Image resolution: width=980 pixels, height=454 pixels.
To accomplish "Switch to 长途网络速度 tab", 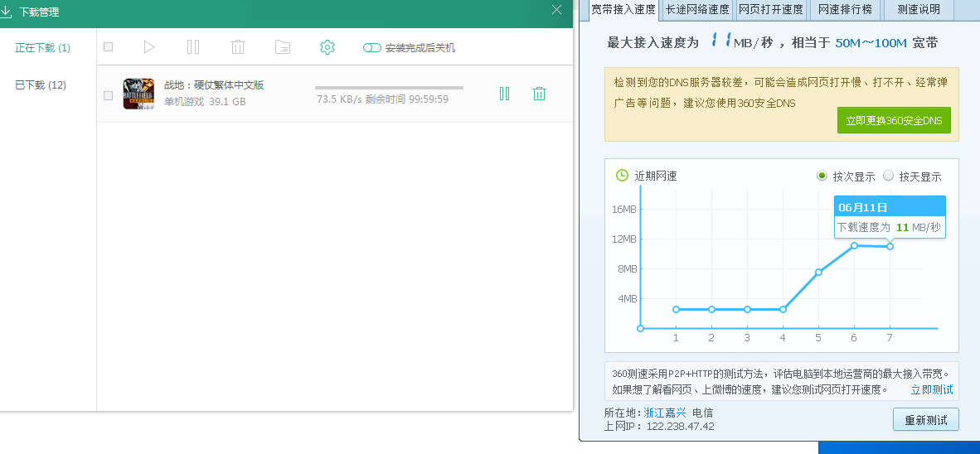I will [x=697, y=9].
